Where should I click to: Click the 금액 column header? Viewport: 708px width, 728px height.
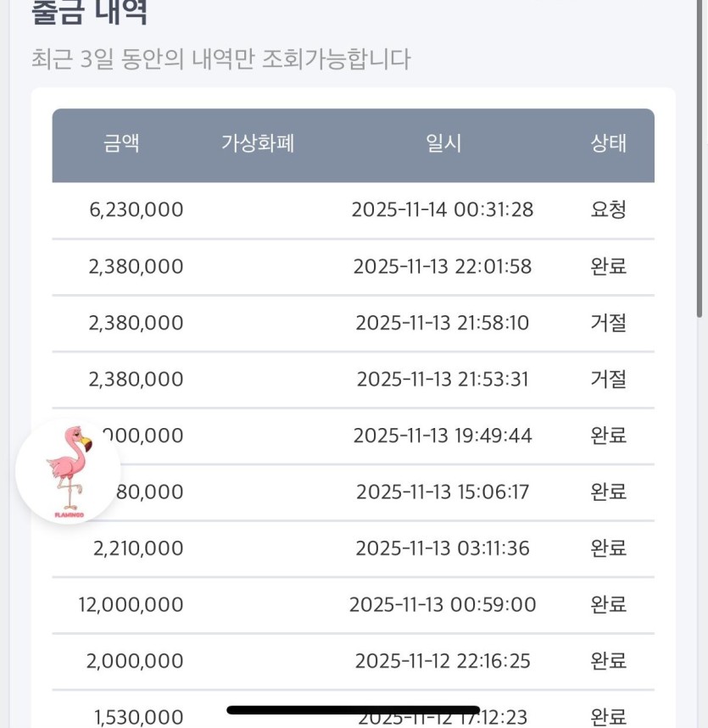[121, 143]
